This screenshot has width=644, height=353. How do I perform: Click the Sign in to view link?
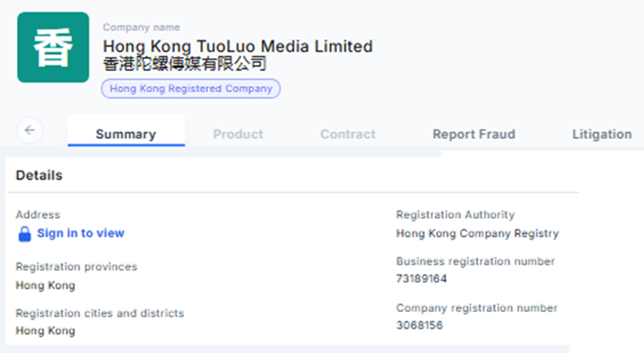pyautogui.click(x=80, y=233)
